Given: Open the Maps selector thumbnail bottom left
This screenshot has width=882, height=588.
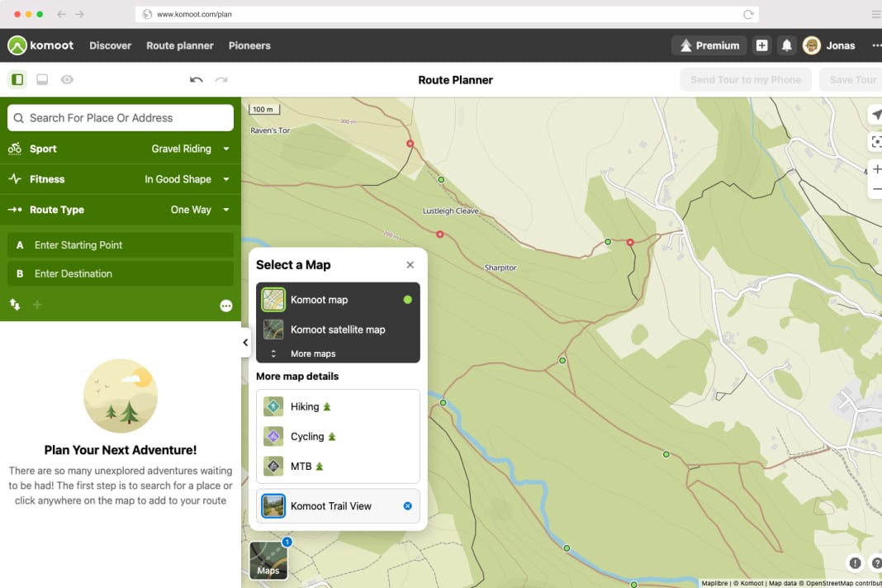Looking at the screenshot, I should tap(268, 560).
